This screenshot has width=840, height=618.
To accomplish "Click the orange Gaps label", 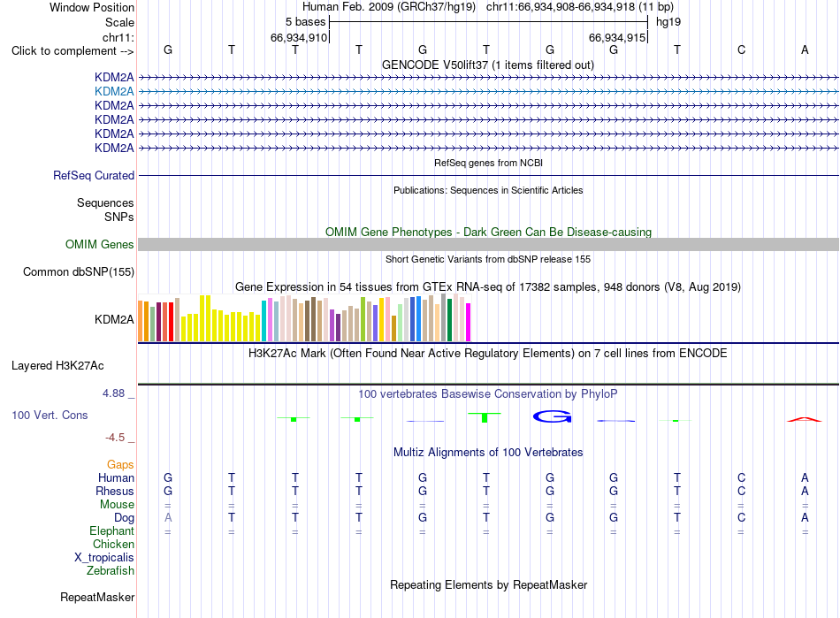I will [120, 465].
